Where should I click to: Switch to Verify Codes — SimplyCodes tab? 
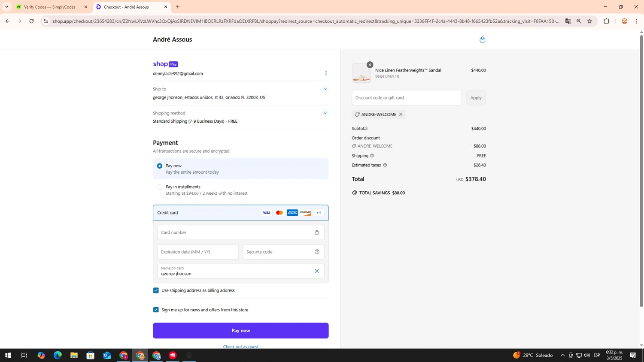pyautogui.click(x=50, y=7)
